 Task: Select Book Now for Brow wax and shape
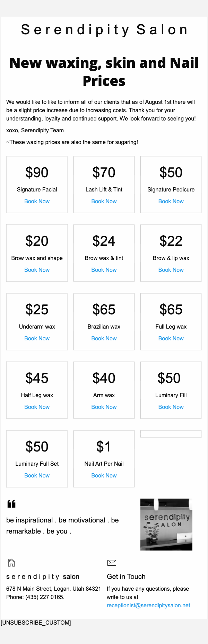[x=37, y=270]
